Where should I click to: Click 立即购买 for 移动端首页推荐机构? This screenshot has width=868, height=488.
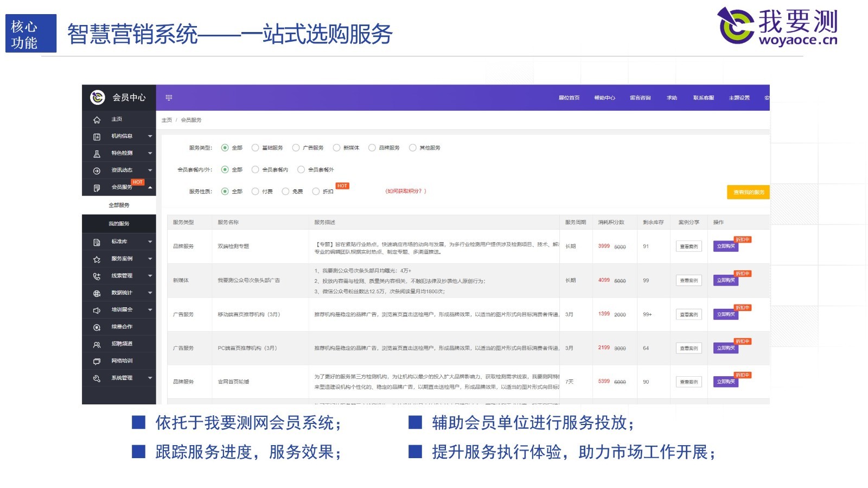(726, 314)
